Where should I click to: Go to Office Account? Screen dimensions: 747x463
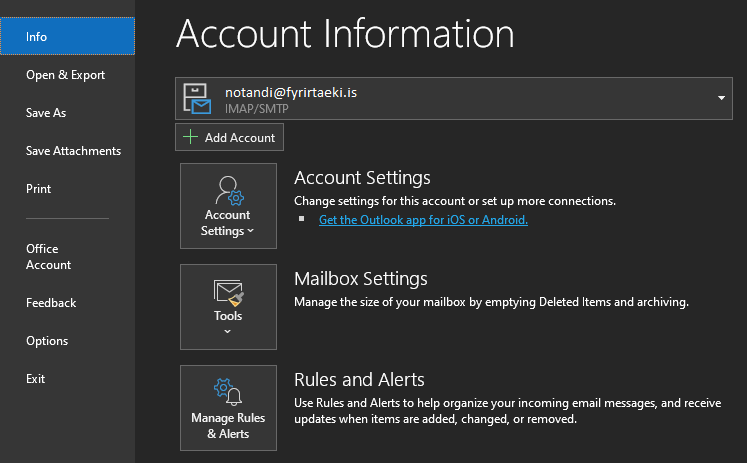pos(48,257)
